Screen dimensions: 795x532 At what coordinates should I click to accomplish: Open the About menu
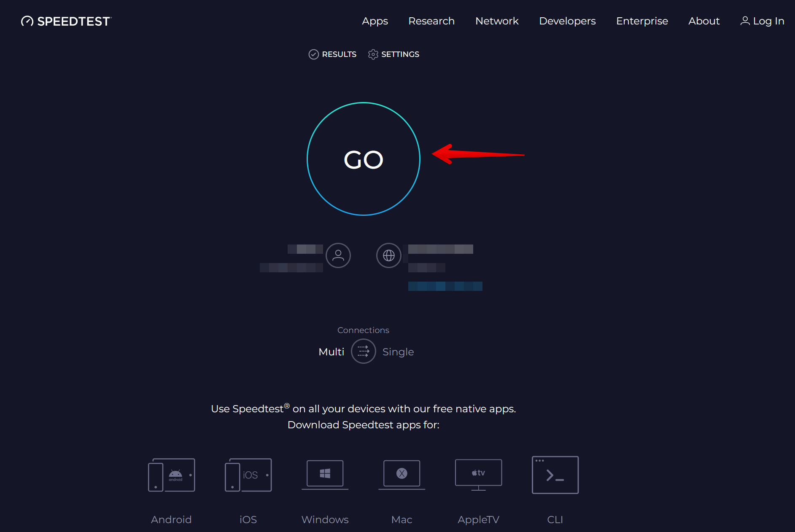pos(704,21)
